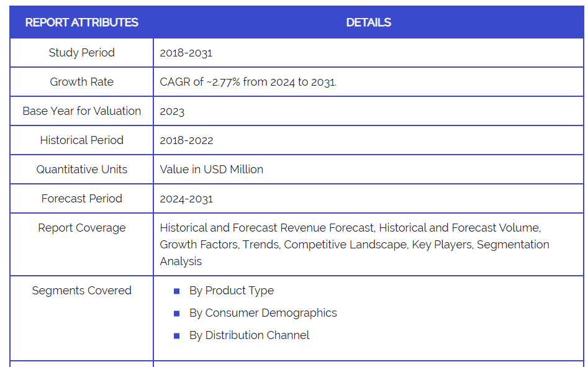Click the bullet square next to By Consumer Demographics
The width and height of the screenshot is (588, 367).
(176, 314)
